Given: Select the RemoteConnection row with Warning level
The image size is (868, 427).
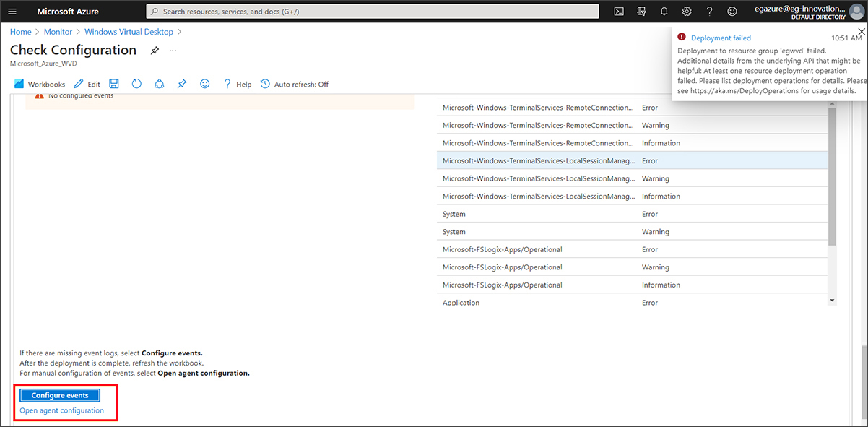Looking at the screenshot, I should [x=633, y=125].
